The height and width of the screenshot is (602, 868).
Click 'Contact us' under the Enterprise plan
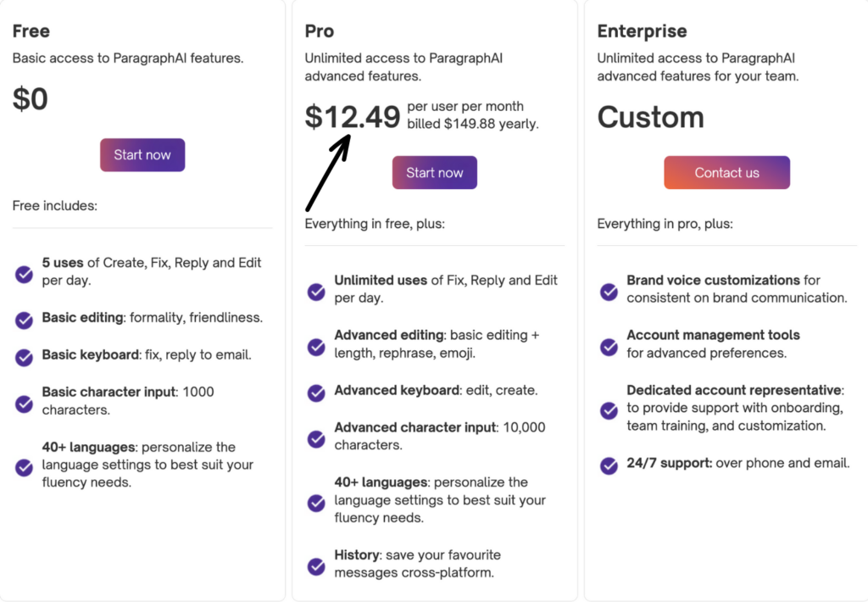click(726, 172)
